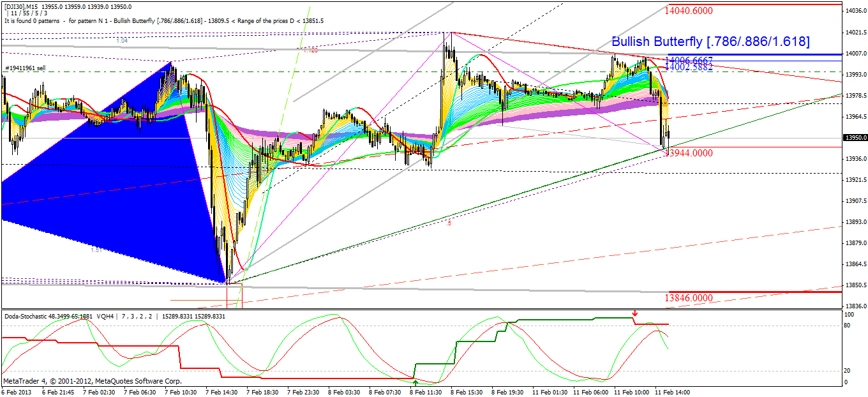
Task: Click the 1.51 ratio label in blue triangle
Action: point(96,250)
